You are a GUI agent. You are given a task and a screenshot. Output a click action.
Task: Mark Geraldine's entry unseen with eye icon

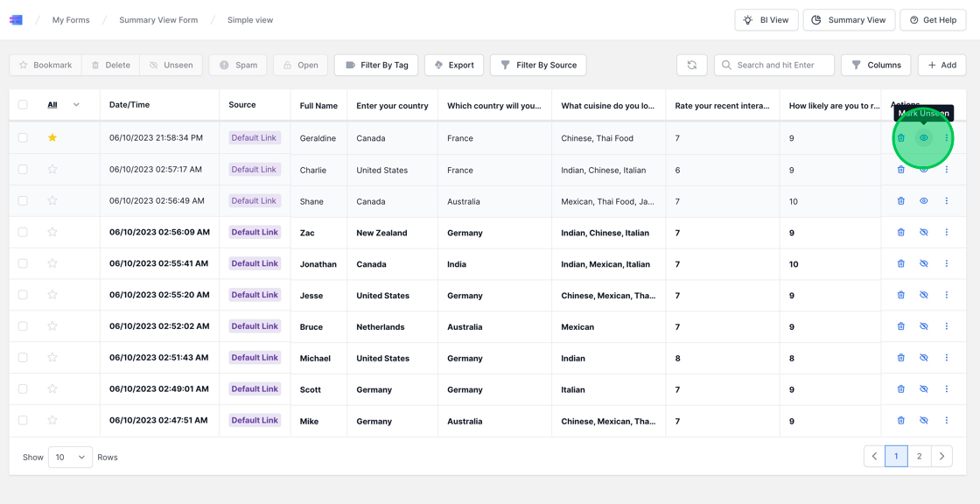click(x=923, y=138)
